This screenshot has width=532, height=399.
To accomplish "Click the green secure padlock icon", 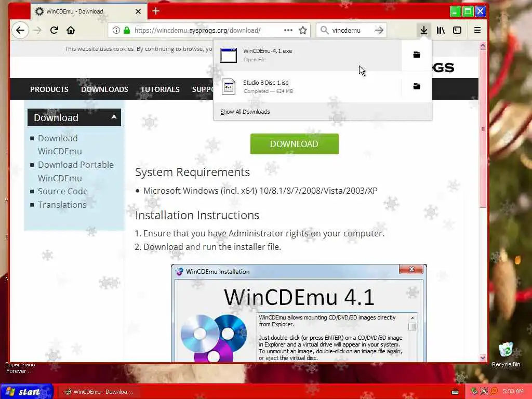I will click(127, 30).
